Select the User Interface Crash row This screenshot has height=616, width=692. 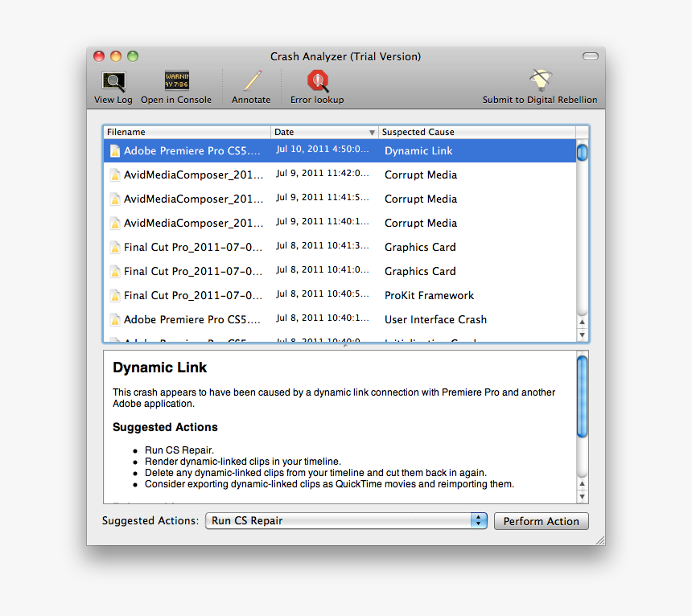[x=338, y=319]
